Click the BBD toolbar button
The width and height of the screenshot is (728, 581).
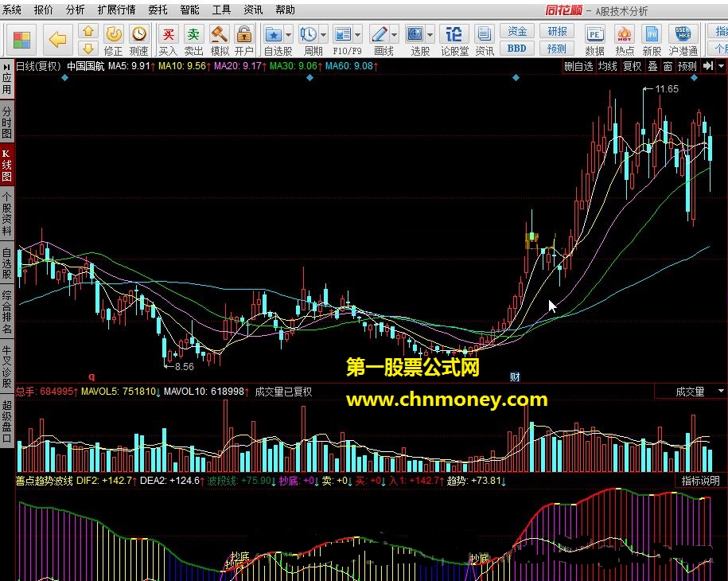click(x=516, y=49)
